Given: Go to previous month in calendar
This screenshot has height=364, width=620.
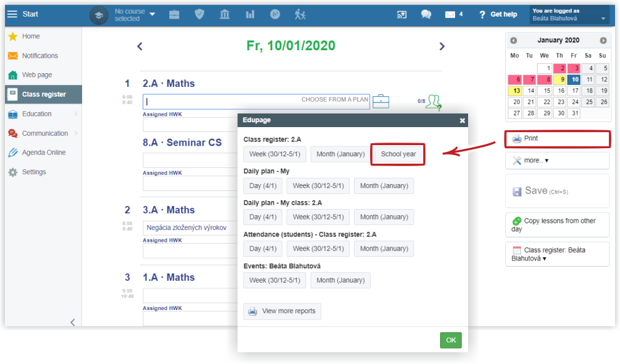Looking at the screenshot, I should click(x=513, y=40).
